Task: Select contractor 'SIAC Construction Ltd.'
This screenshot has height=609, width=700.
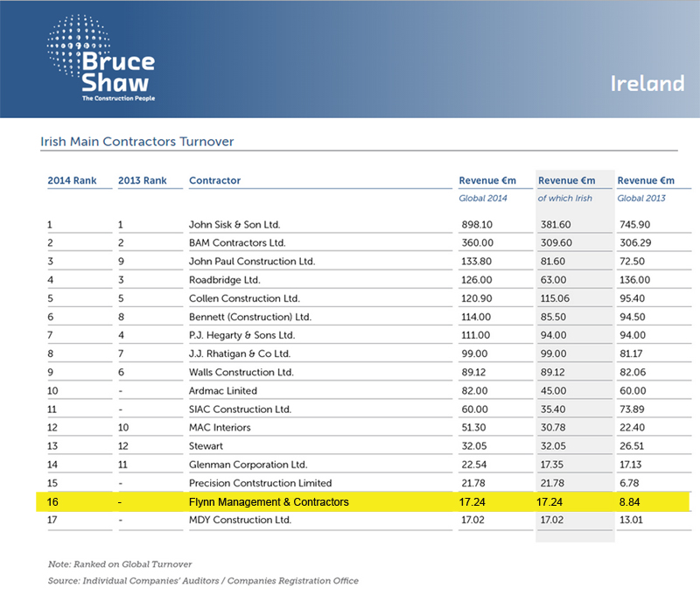Action: (x=240, y=409)
